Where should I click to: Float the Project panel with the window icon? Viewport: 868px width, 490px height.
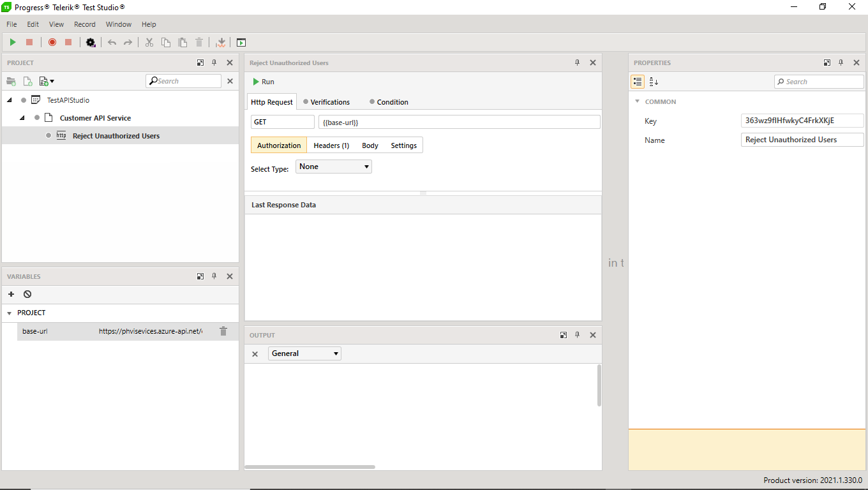click(x=200, y=63)
